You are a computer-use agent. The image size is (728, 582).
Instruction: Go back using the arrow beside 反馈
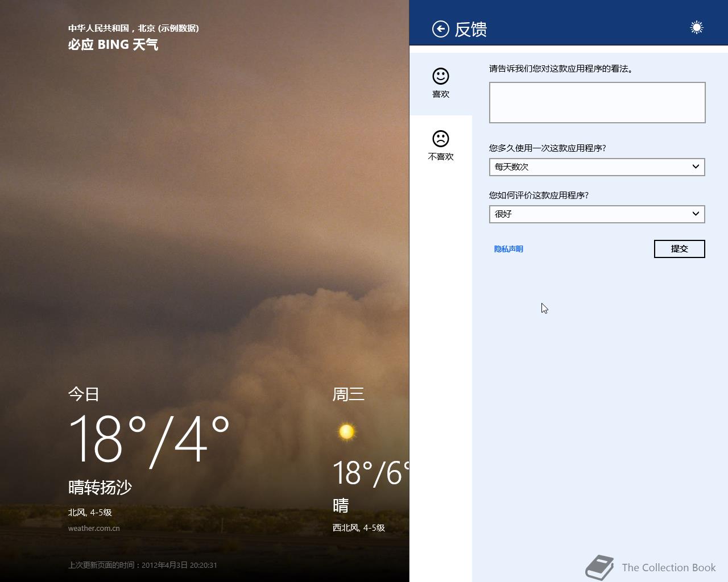click(441, 29)
